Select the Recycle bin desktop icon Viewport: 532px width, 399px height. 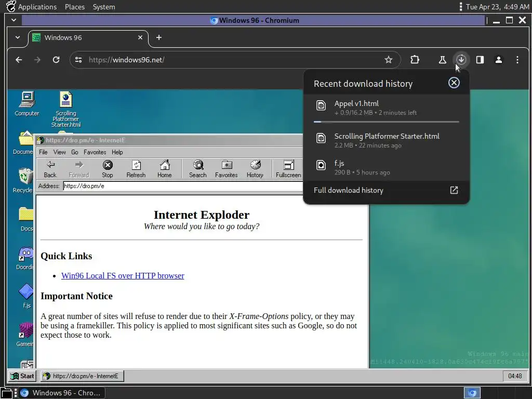[24, 180]
